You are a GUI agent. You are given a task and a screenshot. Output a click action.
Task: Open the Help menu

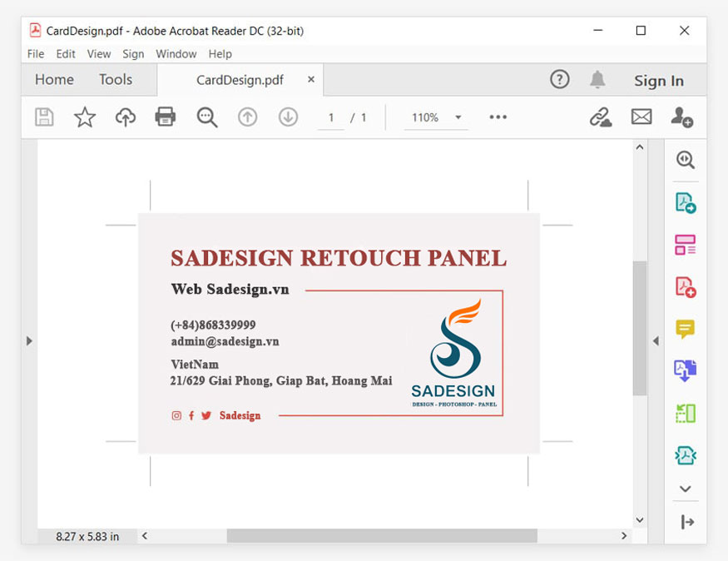[220, 54]
